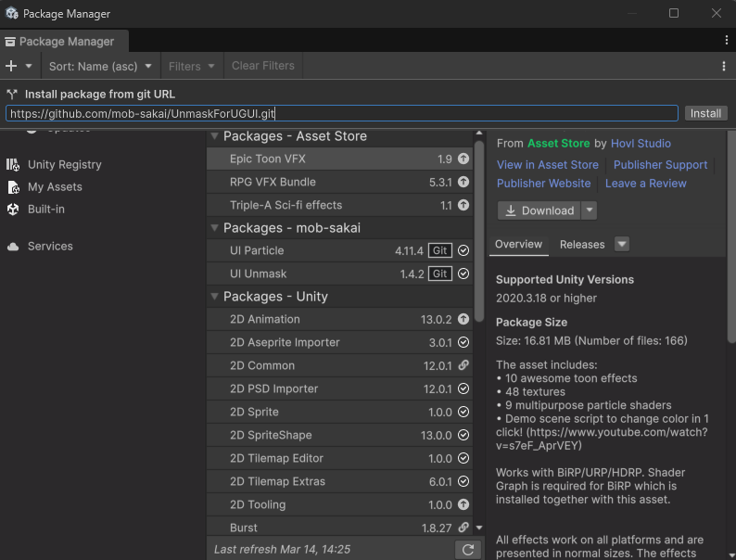Click installed checkmark for 2D SpriteShape

463,435
